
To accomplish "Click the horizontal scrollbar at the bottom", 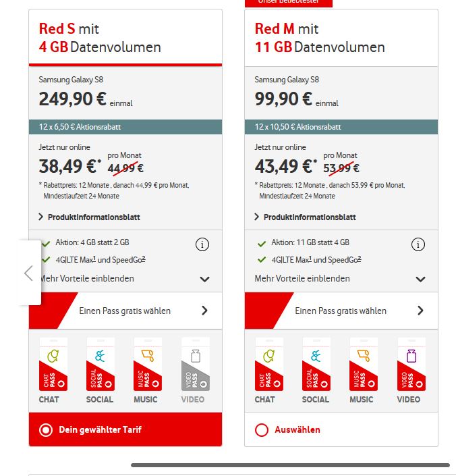I will coord(290,465).
